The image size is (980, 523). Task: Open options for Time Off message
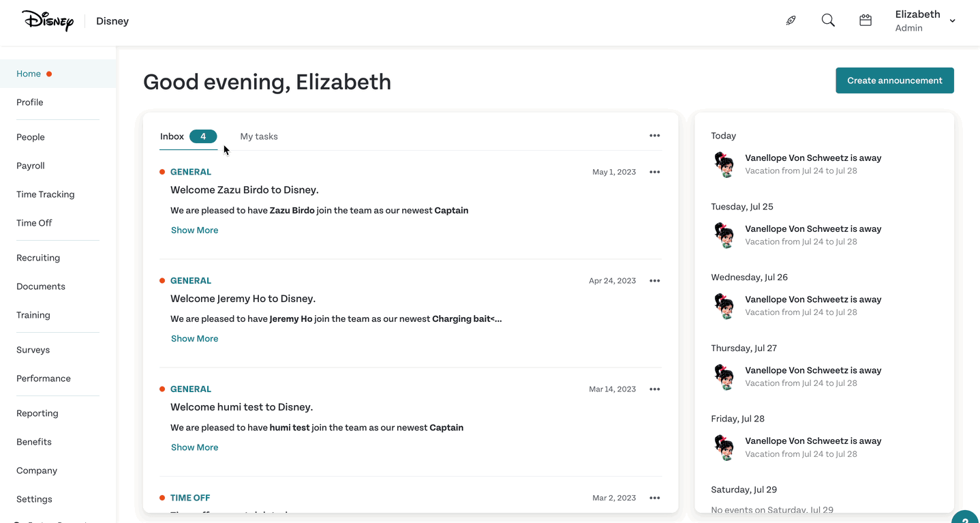coord(654,498)
